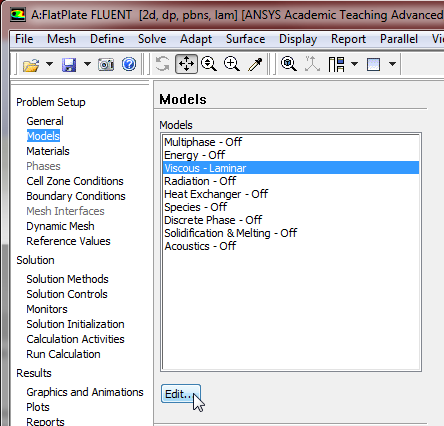Select Monitors in Solution section

(x=47, y=309)
